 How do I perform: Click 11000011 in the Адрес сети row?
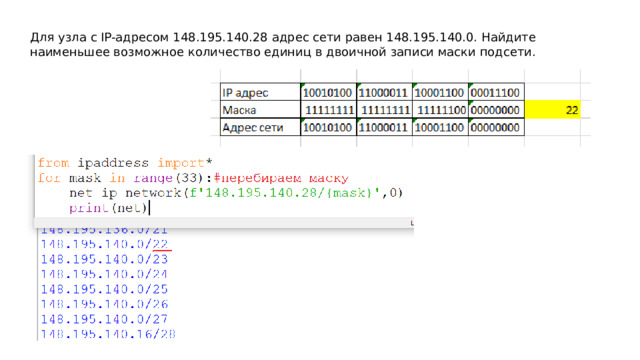point(384,127)
